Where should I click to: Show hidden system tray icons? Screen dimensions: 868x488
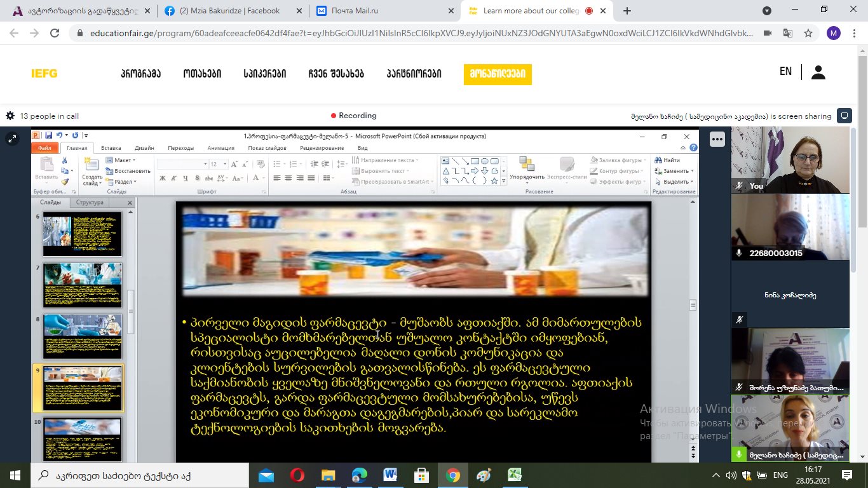(717, 475)
